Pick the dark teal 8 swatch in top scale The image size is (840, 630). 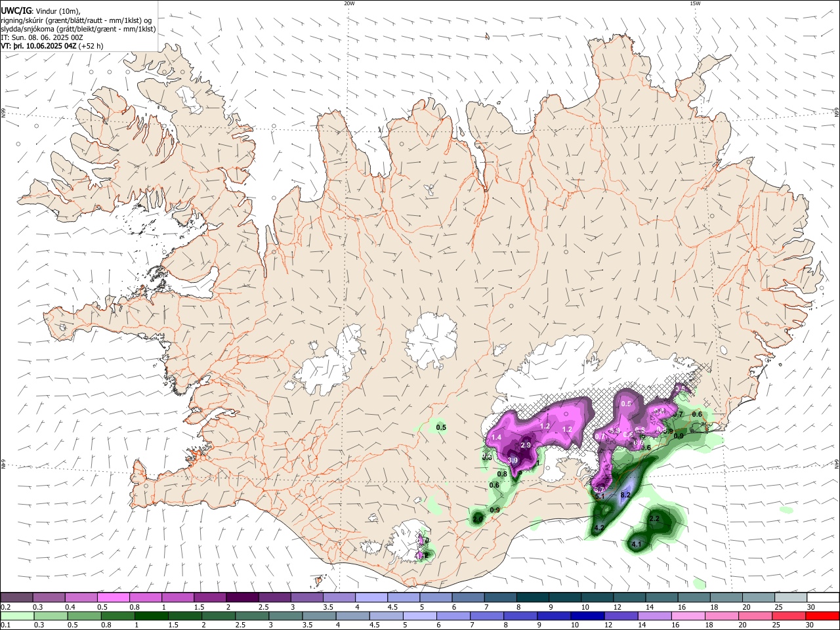click(532, 598)
